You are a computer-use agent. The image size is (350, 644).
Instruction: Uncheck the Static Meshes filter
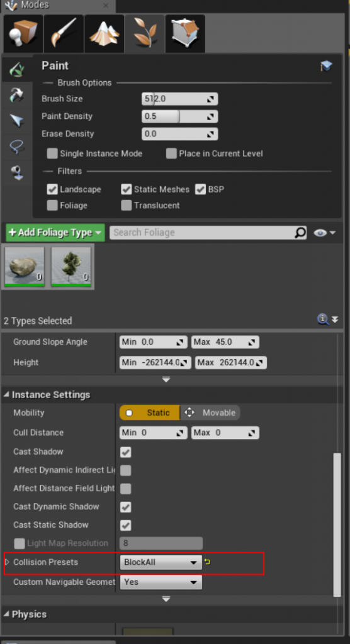(127, 189)
